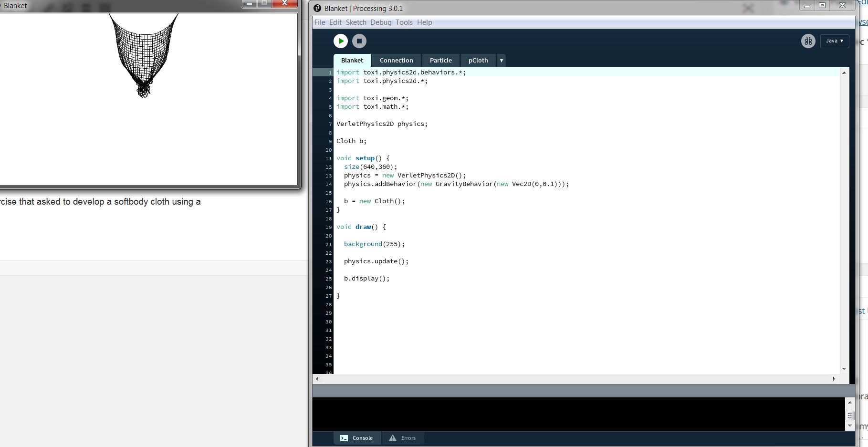Viewport: 868px width, 447px height.
Task: Click the horizontal scroll right arrow
Action: (x=834, y=379)
